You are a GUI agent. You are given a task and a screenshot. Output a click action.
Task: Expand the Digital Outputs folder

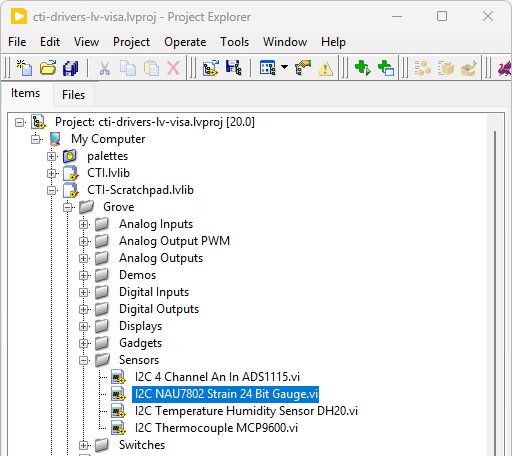pos(84,309)
